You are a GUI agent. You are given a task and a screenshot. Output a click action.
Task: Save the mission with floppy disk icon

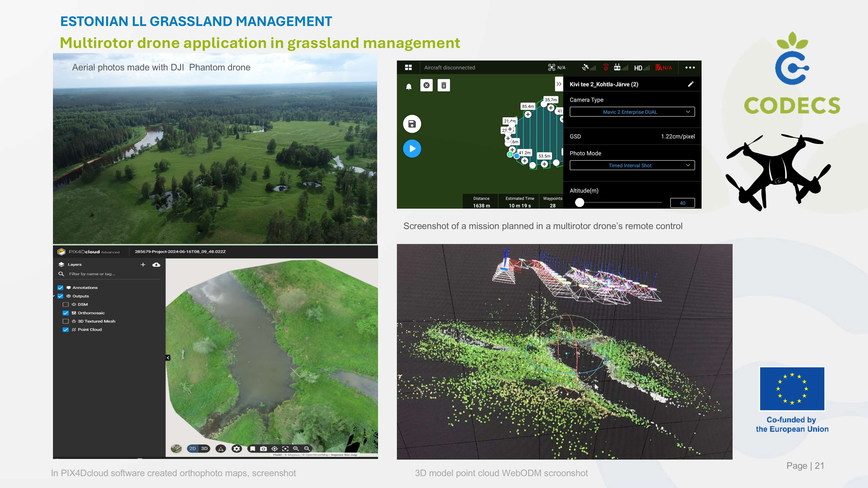(412, 124)
